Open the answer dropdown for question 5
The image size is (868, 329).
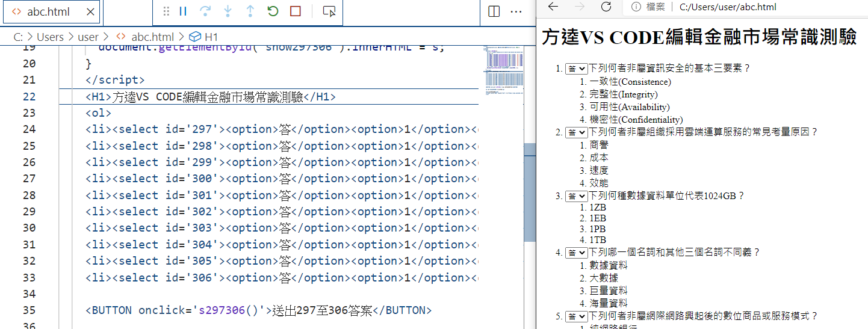pyautogui.click(x=576, y=316)
